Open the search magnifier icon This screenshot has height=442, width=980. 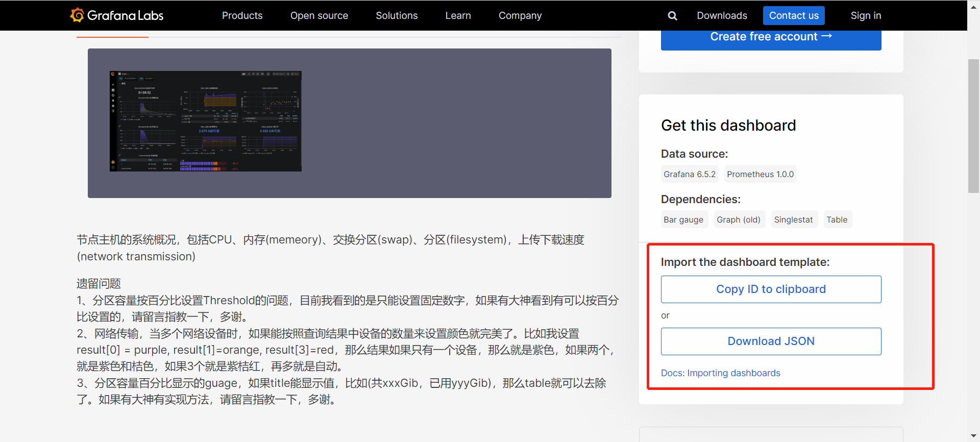point(672,16)
